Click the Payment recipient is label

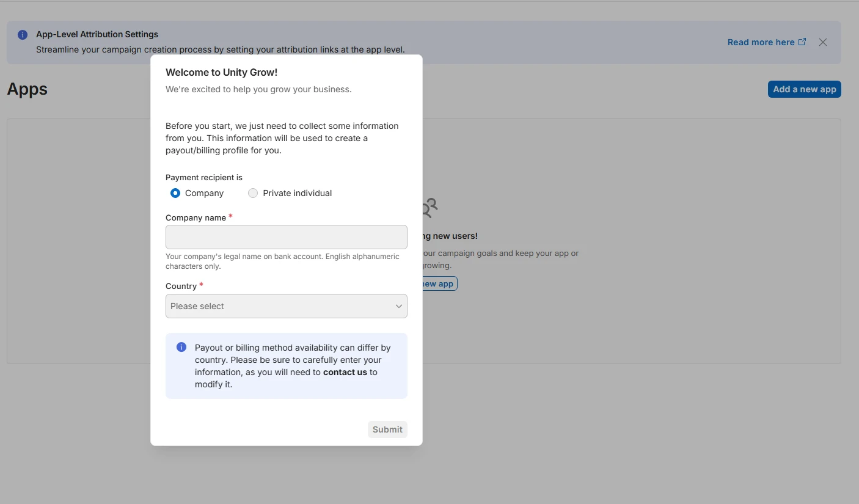pos(204,177)
